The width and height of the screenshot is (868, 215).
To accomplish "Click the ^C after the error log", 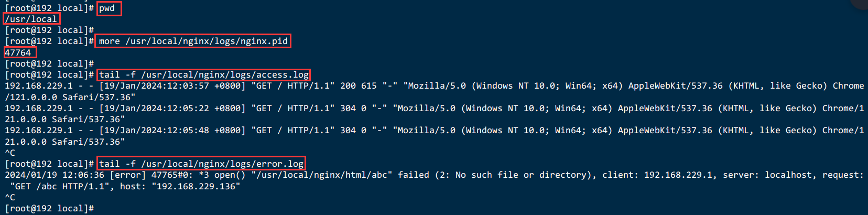I will [x=10, y=198].
